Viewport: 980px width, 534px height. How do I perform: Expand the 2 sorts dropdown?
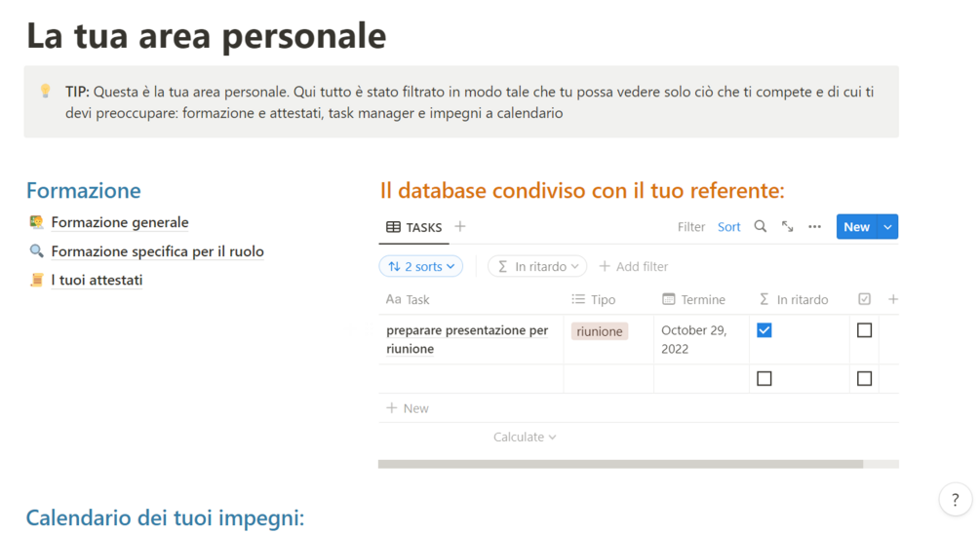click(420, 266)
